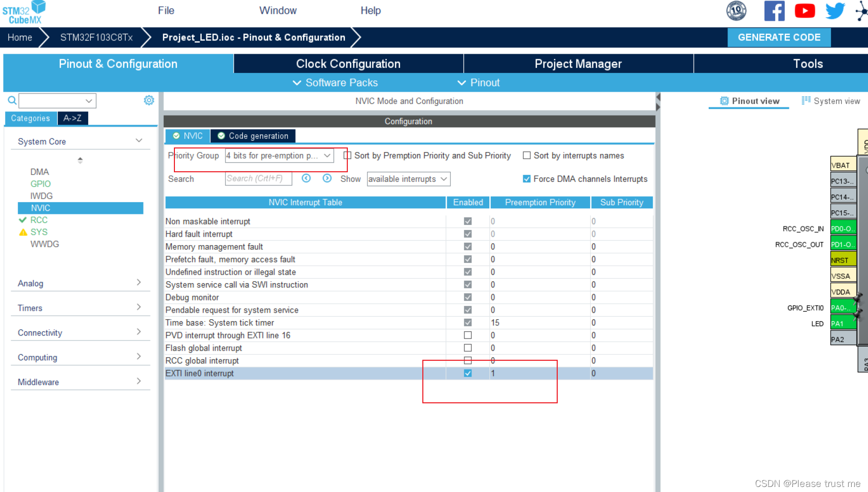
Task: Expand the Connectivity category
Action: point(80,333)
